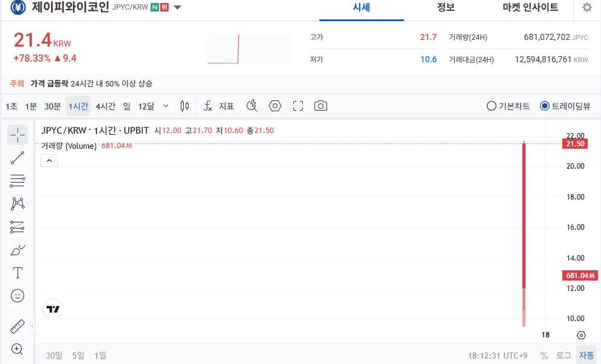Collapse the drawing toolbar side handle

coord(32,326)
